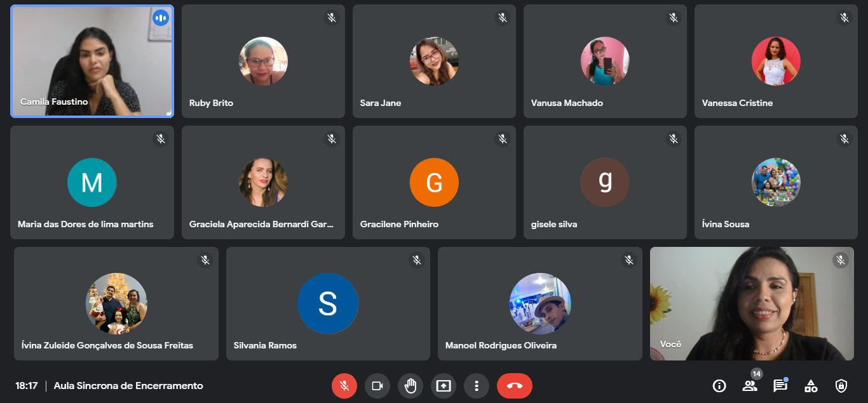
Task: Toggle the camera button
Action: tap(377, 386)
